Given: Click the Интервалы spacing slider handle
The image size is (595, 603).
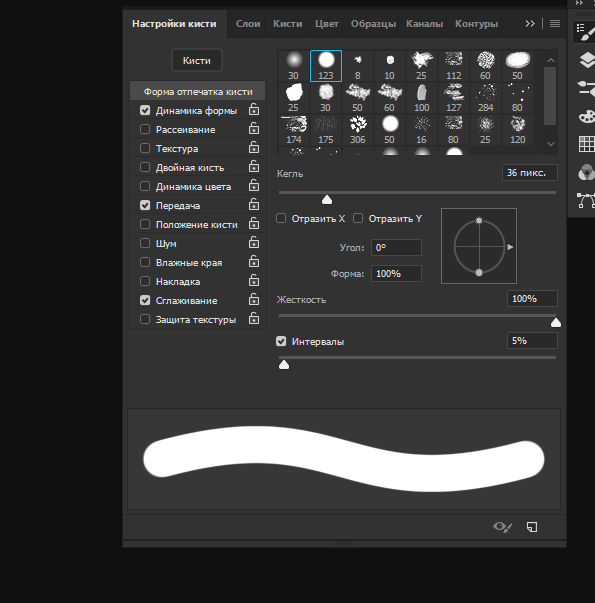Looking at the screenshot, I should (x=284, y=364).
